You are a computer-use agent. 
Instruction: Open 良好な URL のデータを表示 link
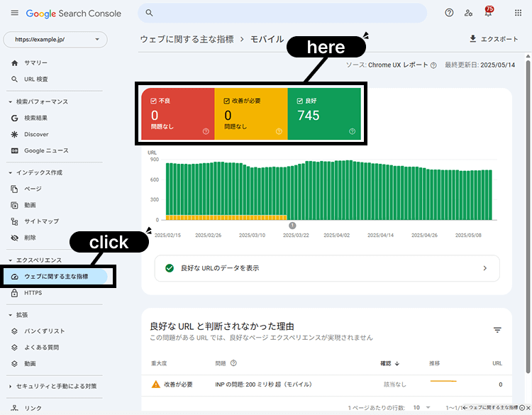click(326, 268)
